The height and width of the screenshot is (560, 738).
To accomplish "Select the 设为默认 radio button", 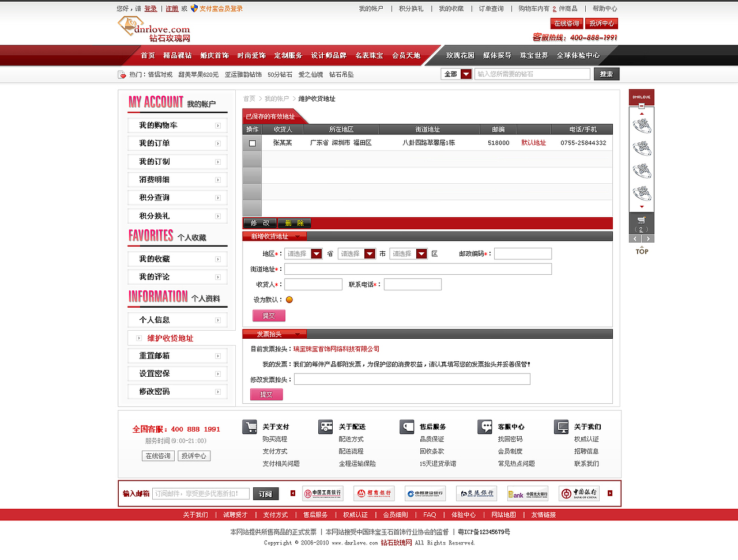I will [x=289, y=300].
